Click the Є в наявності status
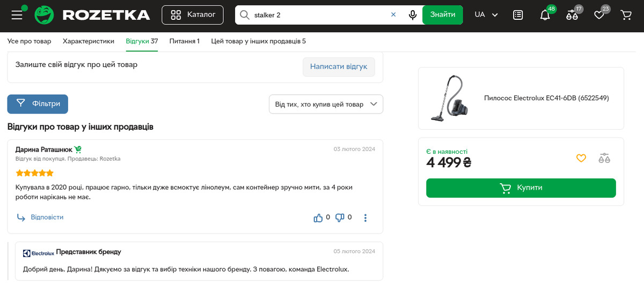The image size is (644, 284). pyautogui.click(x=447, y=152)
